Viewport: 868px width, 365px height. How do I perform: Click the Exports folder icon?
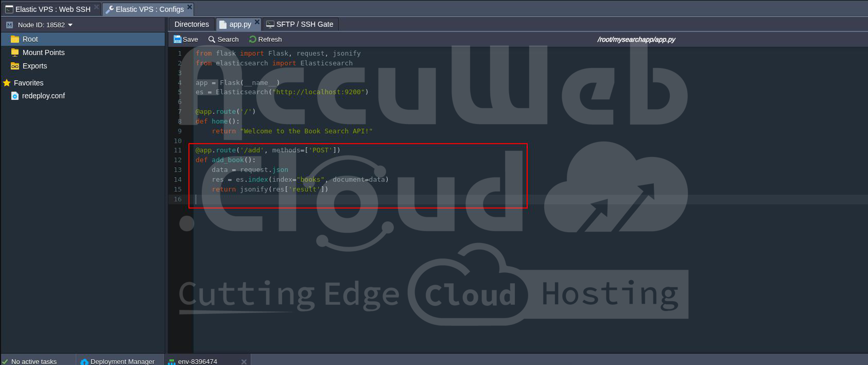(15, 66)
